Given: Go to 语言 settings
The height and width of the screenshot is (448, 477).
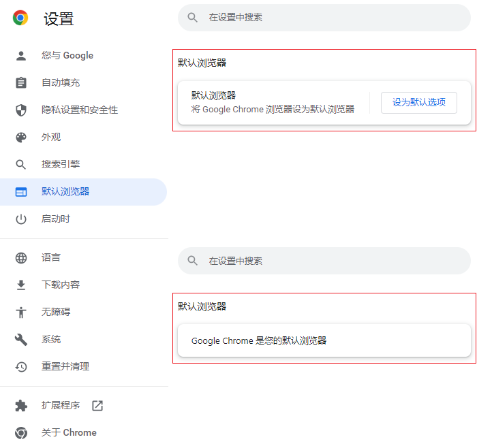Looking at the screenshot, I should pos(83,258).
